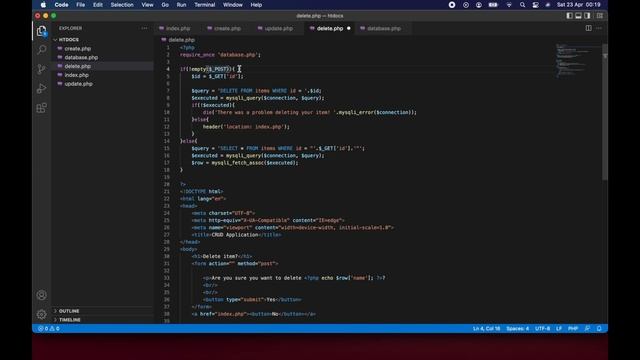
Task: Select delete.php in the Explorer
Action: (78, 66)
